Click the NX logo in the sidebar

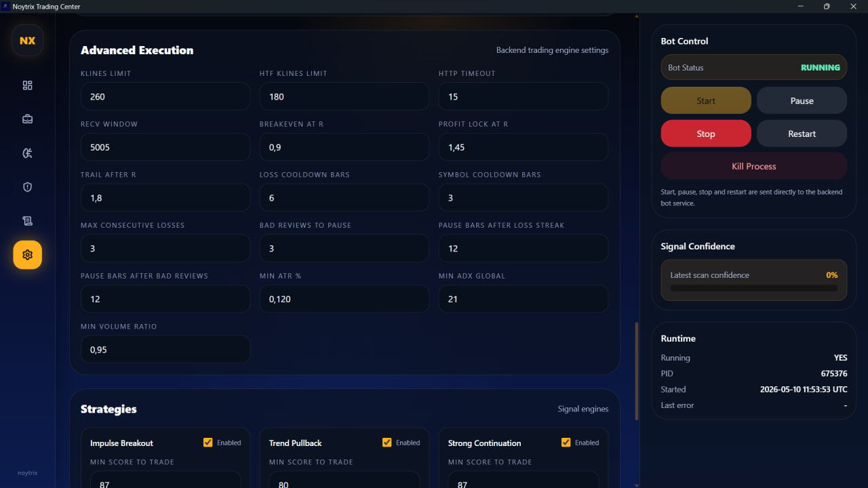click(27, 41)
